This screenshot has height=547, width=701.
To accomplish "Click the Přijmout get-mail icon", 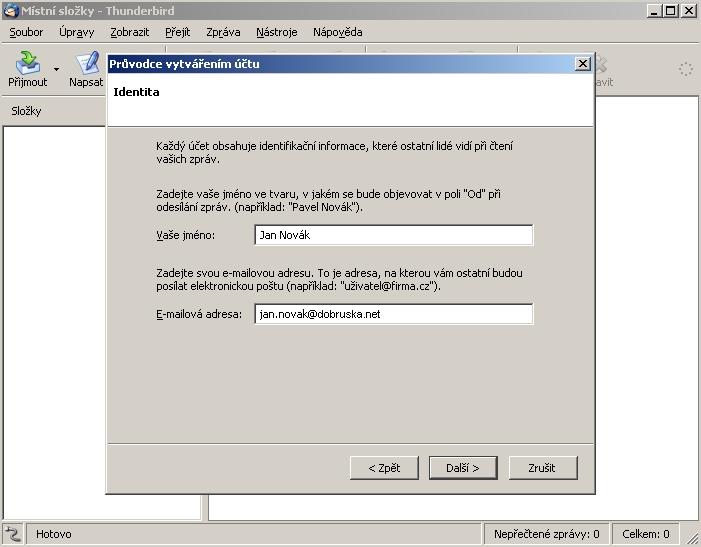I will click(28, 64).
